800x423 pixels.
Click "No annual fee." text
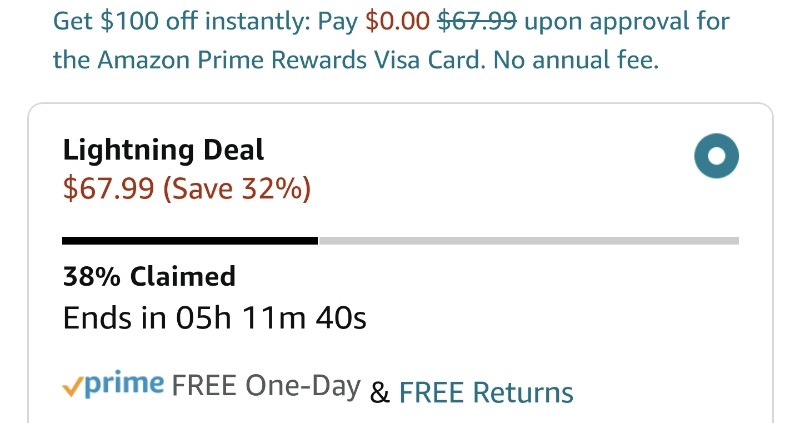pos(576,60)
